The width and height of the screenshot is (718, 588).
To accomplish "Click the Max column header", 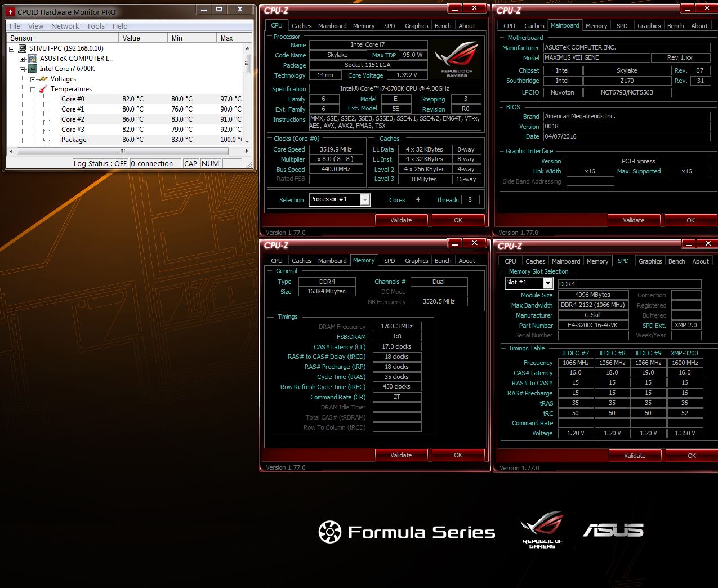I will tap(233, 38).
